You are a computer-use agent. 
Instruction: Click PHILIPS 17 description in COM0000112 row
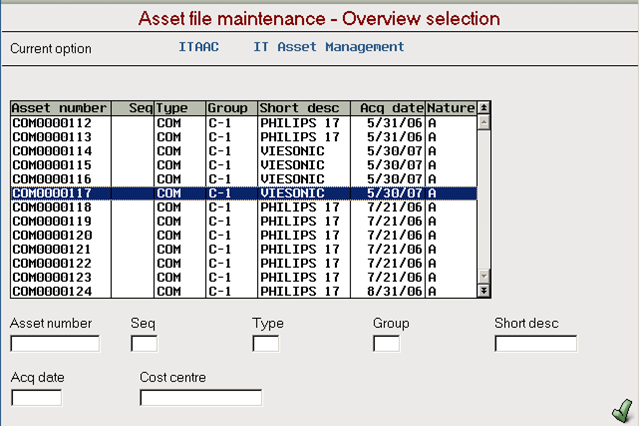coord(300,123)
